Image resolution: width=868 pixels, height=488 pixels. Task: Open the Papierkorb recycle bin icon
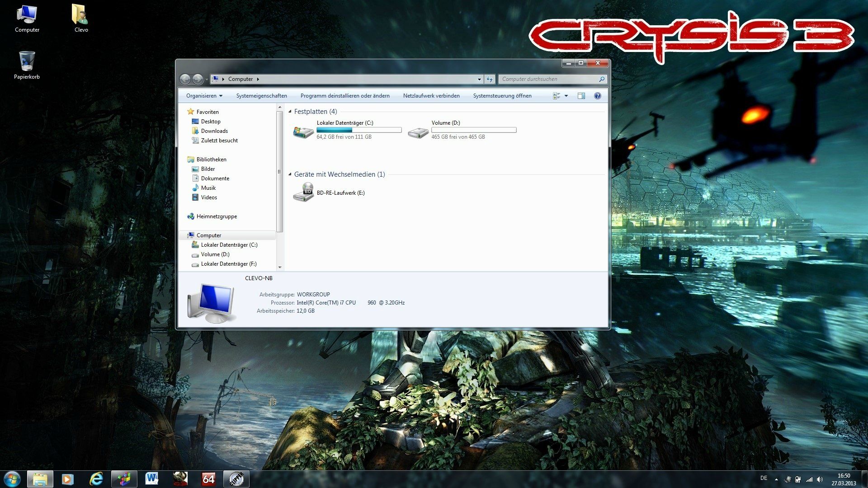click(27, 66)
